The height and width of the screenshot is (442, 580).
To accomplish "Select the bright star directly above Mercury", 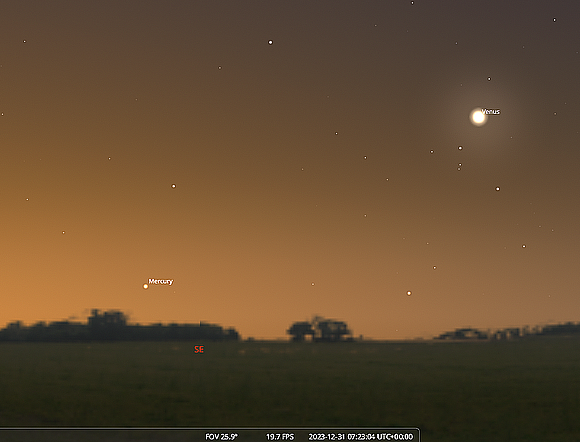I will click(x=173, y=186).
